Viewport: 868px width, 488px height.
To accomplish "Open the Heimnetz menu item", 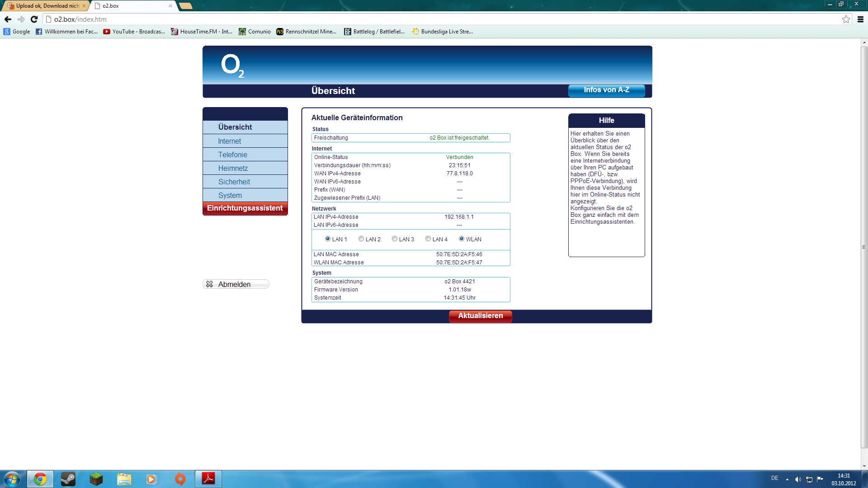I will click(233, 168).
